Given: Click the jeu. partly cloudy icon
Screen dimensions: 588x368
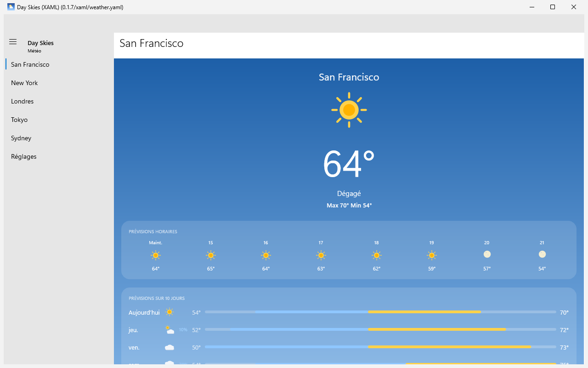Looking at the screenshot, I should coord(170,330).
